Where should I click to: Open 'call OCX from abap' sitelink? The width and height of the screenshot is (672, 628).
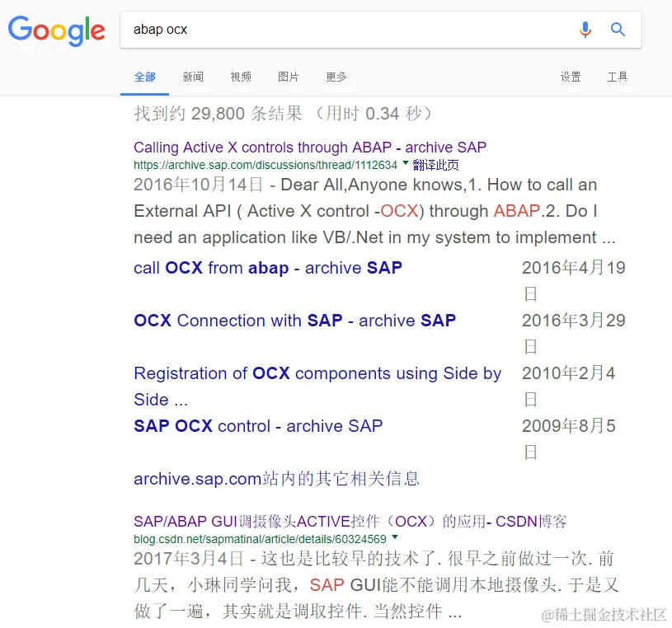pyautogui.click(x=268, y=268)
